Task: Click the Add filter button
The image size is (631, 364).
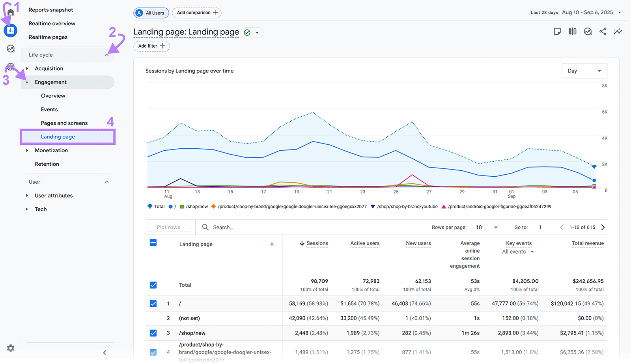Action: click(x=151, y=46)
